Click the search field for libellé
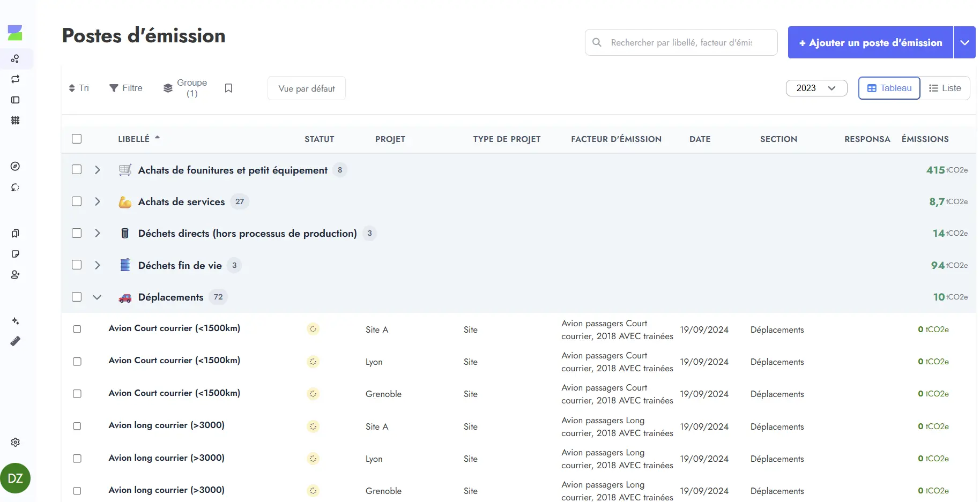980x502 pixels. (x=681, y=42)
